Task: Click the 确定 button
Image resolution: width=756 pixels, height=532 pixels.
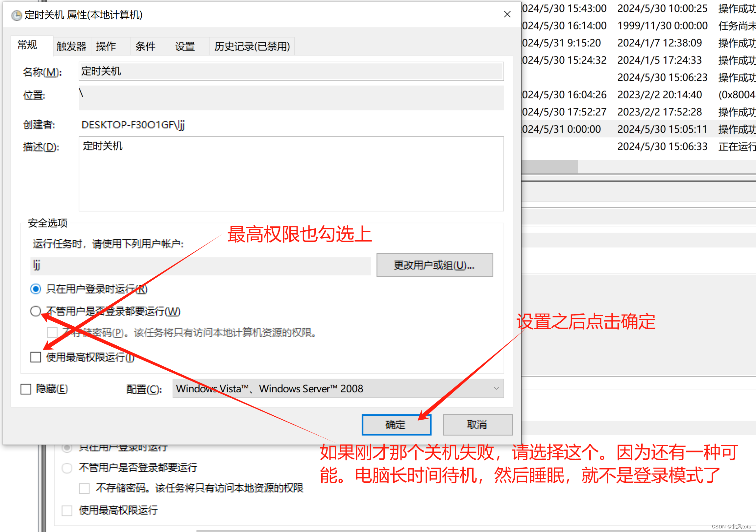Action: pyautogui.click(x=396, y=425)
